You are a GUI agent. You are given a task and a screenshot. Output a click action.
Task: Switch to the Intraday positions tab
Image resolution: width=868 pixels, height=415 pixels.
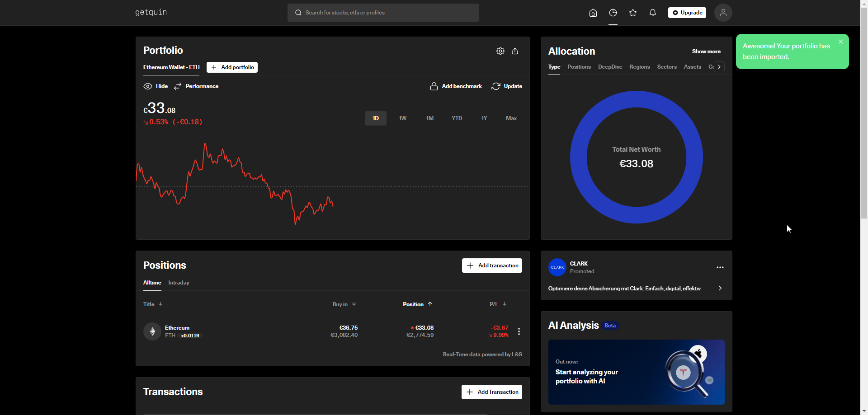coord(179,283)
